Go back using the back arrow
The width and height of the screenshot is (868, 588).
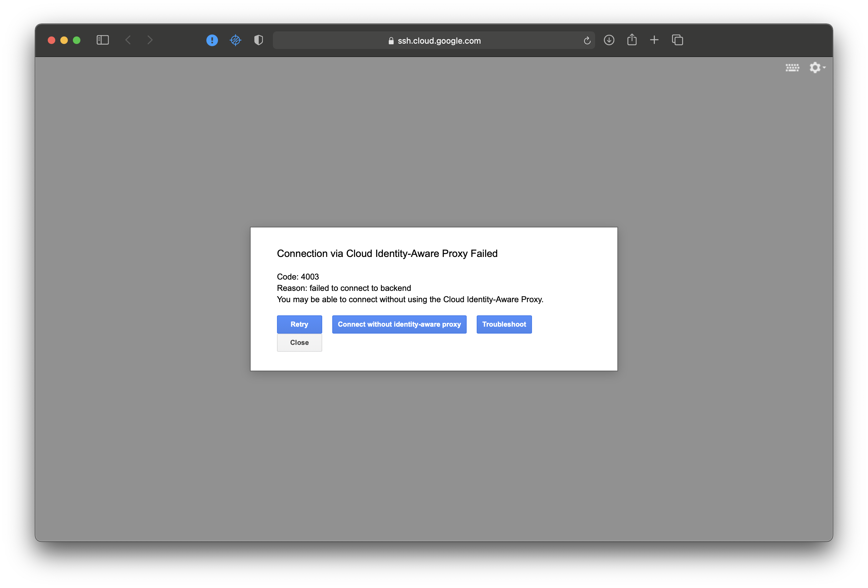point(128,40)
